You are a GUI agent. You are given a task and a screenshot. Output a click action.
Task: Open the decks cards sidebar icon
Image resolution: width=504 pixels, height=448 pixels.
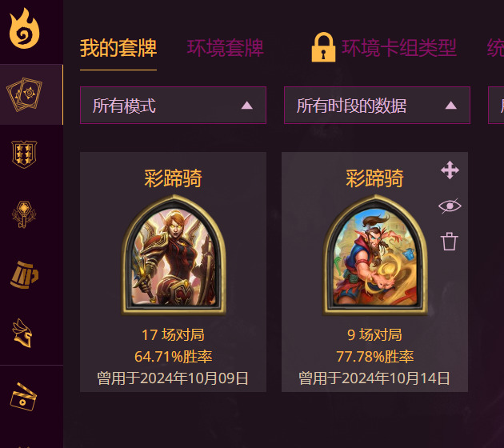(x=25, y=94)
